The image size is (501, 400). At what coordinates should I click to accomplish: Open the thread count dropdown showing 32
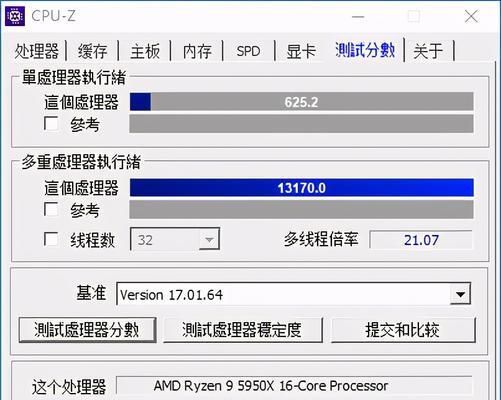coord(175,239)
